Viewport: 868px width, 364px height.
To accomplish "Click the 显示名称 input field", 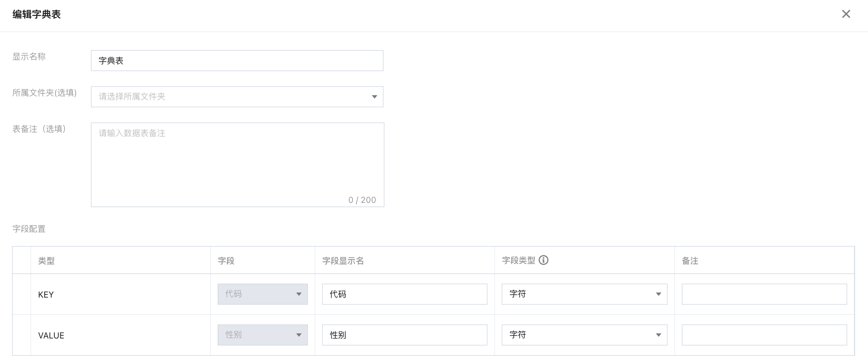I will pyautogui.click(x=237, y=61).
